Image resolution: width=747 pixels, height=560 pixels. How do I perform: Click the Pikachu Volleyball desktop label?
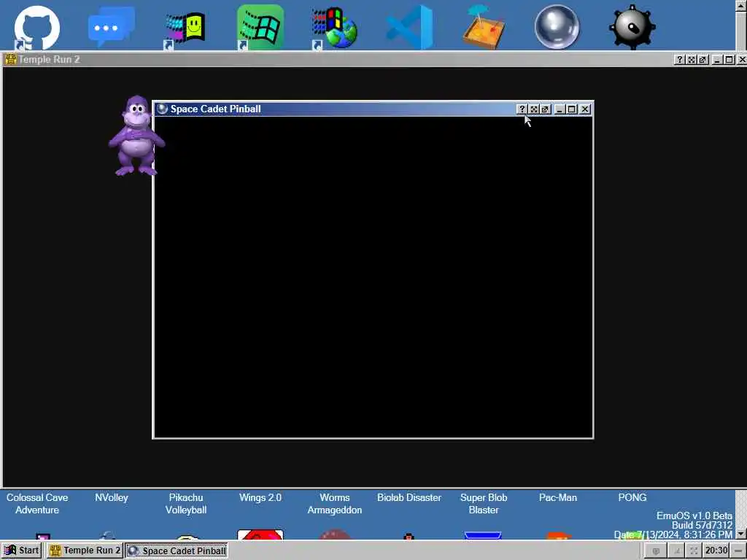(186, 503)
